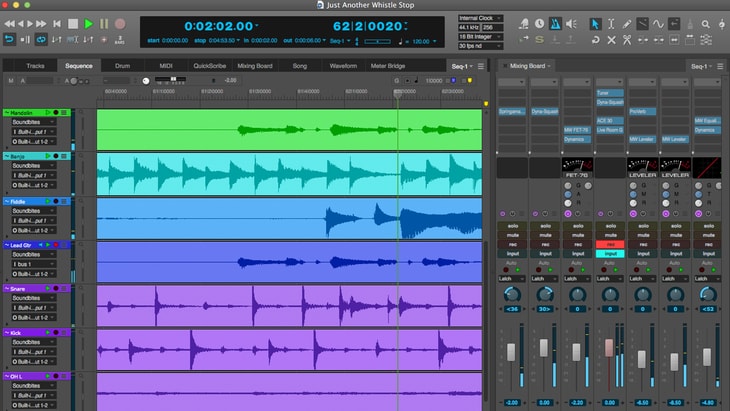Open the Internal Clock dropdown
The width and height of the screenshot is (730, 411).
click(x=480, y=18)
